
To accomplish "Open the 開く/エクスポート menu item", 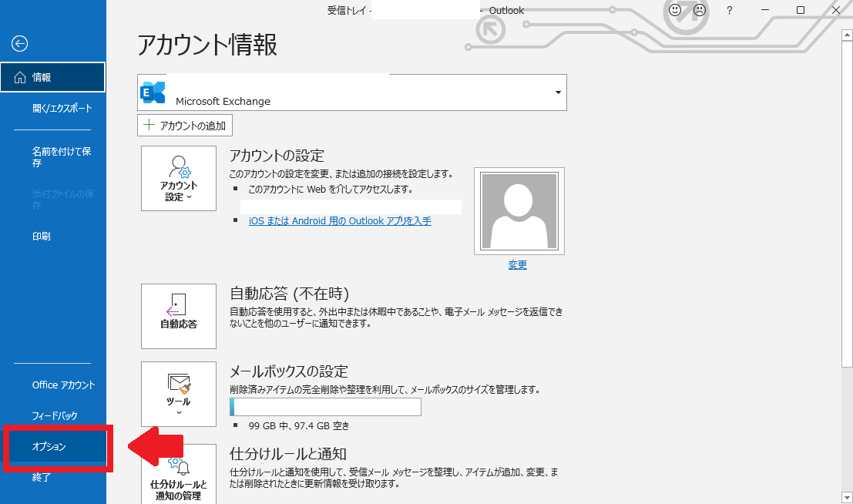I will coord(62,108).
